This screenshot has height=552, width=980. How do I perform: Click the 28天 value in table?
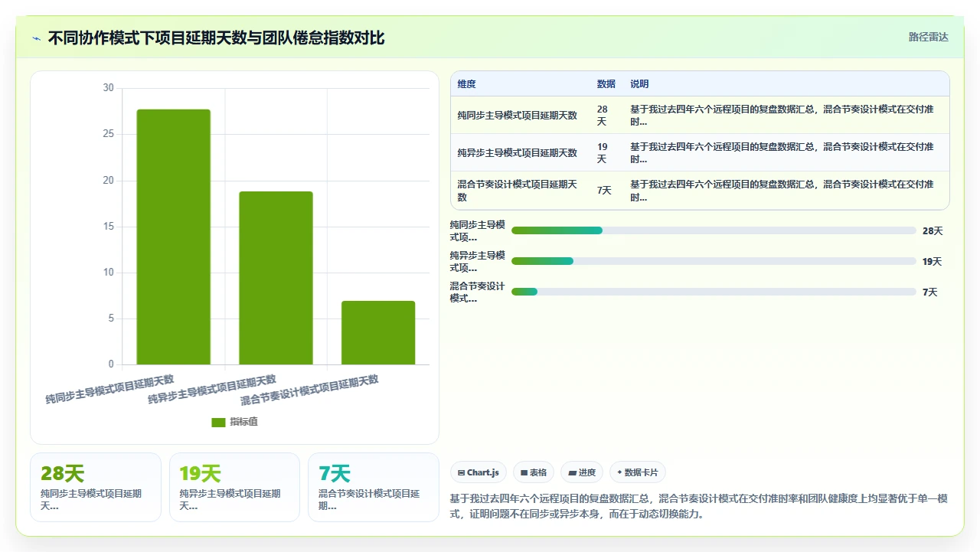point(603,116)
